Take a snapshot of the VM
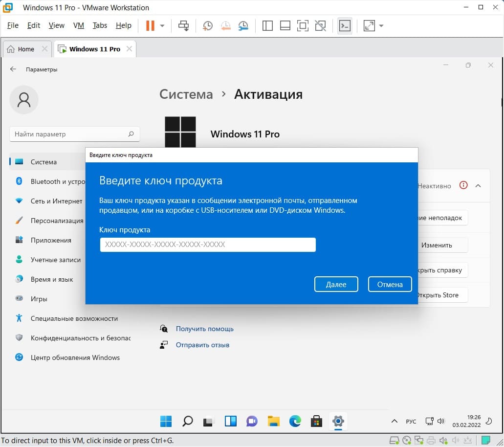Viewport: 504px width, 447px height. (207, 26)
